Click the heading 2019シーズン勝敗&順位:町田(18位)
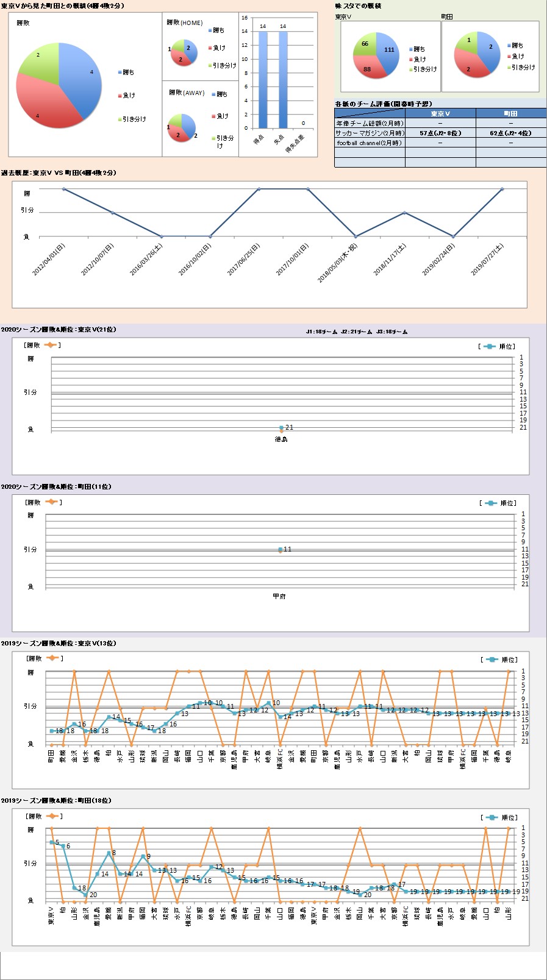Image resolution: width=547 pixels, height=980 pixels. 57,801
